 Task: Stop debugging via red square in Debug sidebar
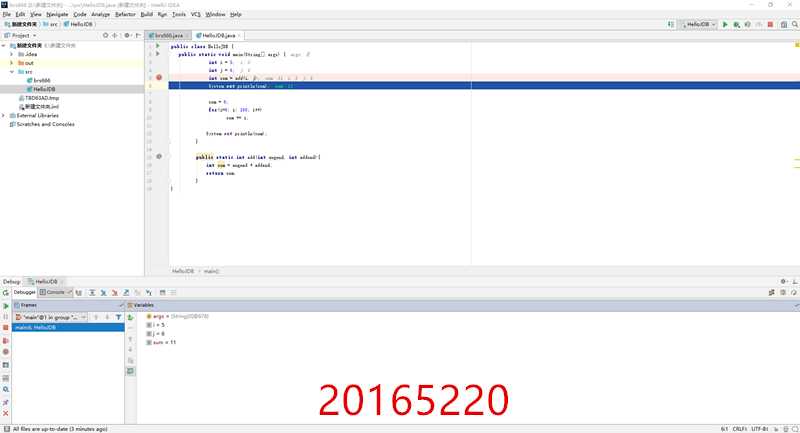coord(6,327)
